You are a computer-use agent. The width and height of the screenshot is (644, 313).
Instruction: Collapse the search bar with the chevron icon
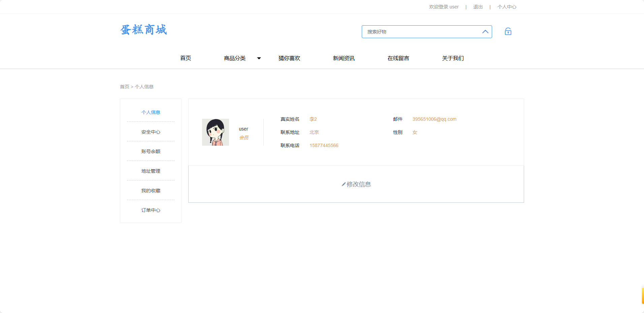coord(485,32)
